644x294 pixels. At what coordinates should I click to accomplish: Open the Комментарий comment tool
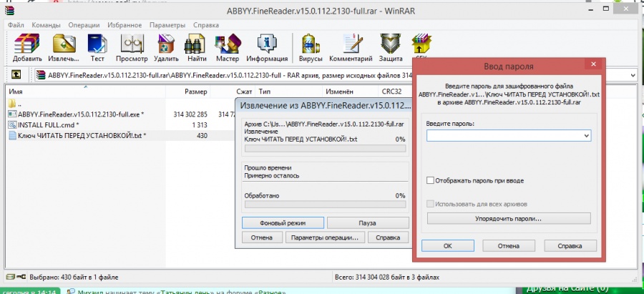(x=351, y=48)
